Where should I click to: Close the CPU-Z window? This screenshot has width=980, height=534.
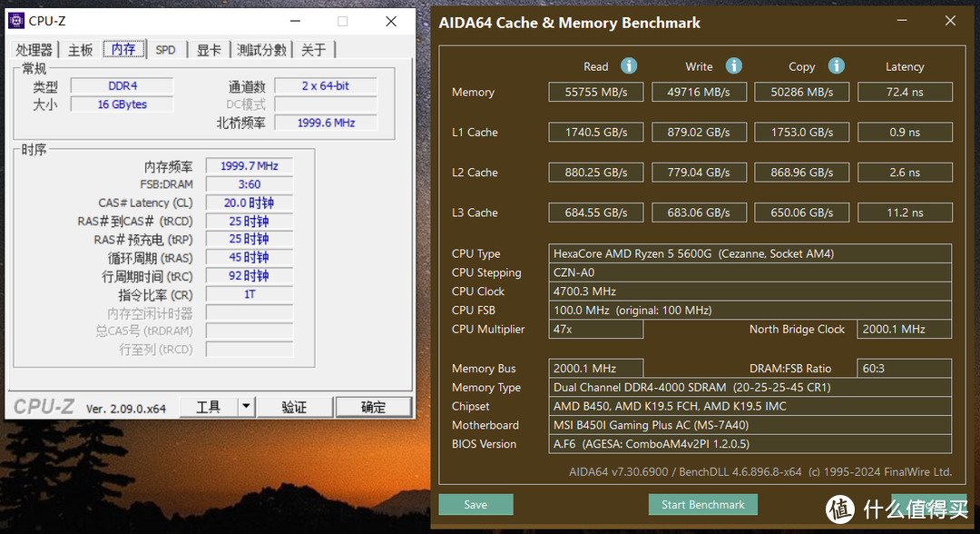coord(390,21)
